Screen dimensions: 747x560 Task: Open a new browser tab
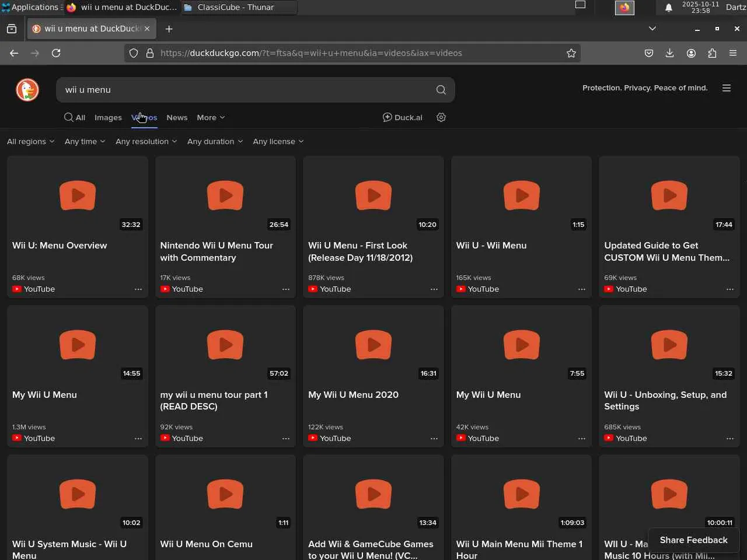[169, 29]
